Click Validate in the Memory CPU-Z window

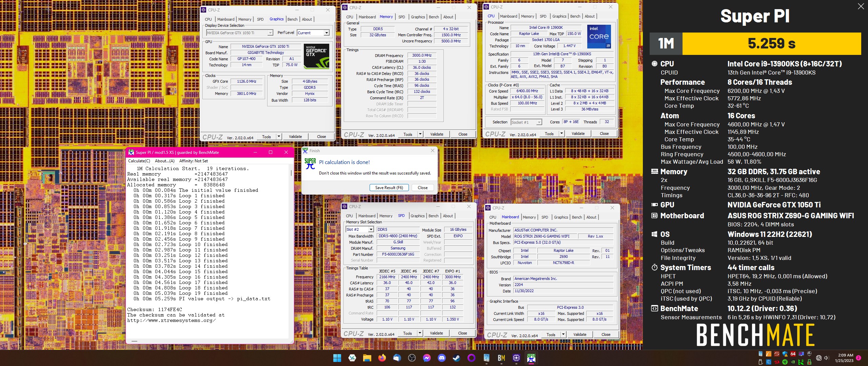click(437, 134)
